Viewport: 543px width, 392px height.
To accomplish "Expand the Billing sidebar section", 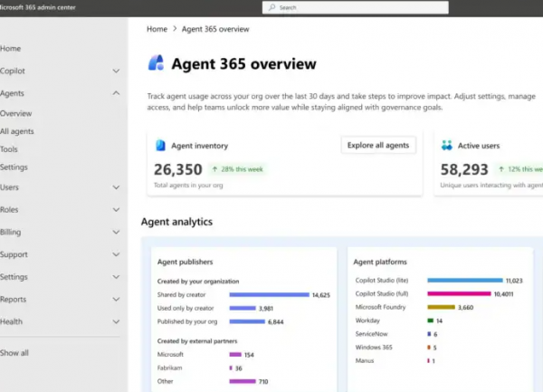I will pos(116,232).
